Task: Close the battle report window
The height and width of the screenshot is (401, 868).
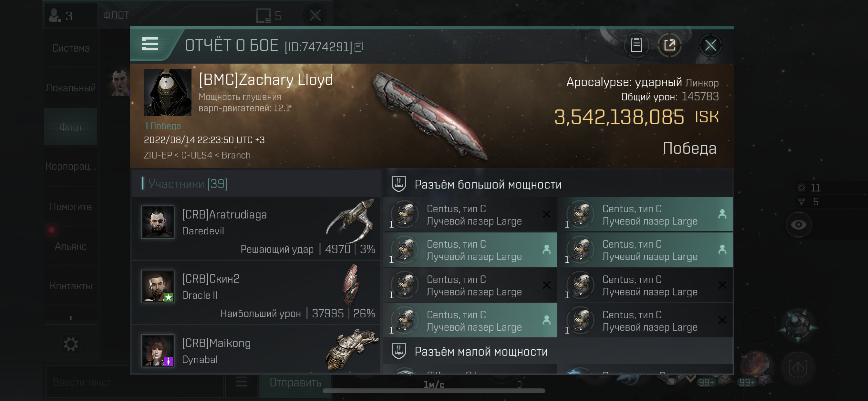Action: pos(711,45)
